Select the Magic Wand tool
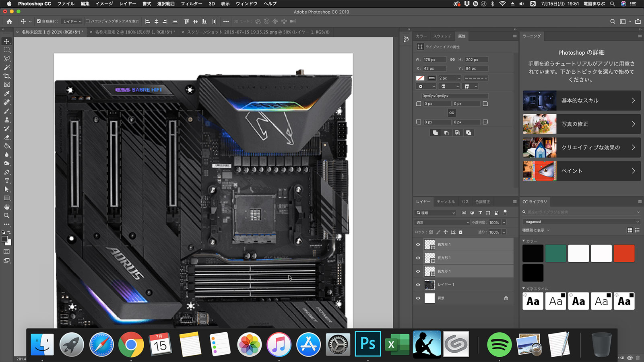This screenshot has width=644, height=362. pos(7,68)
